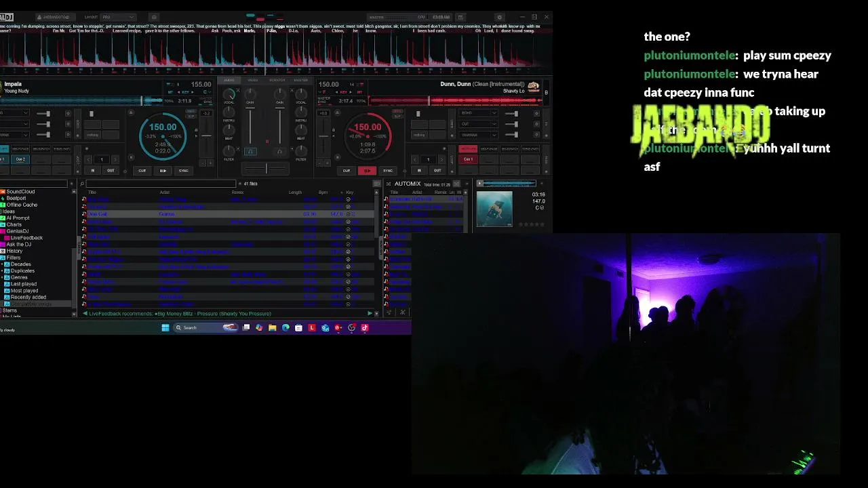Switch mixer to the VIDEO tab
This screenshot has height=488, width=868.
pos(253,80)
